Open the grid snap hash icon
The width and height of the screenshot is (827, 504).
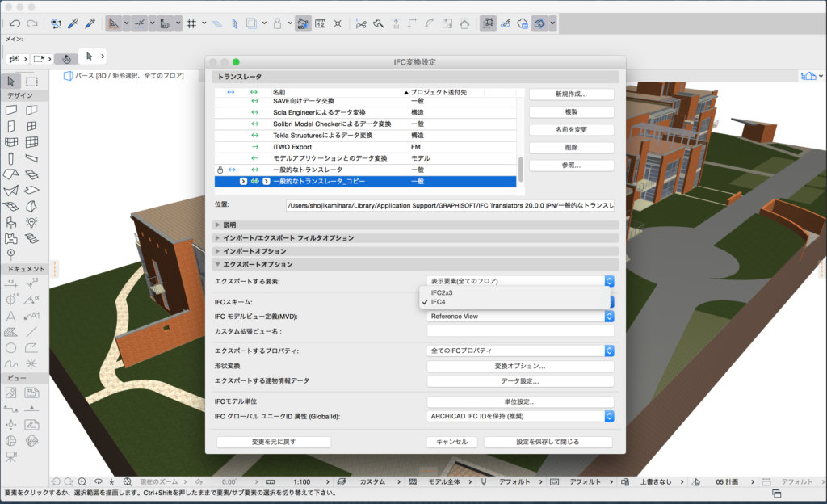191,23
